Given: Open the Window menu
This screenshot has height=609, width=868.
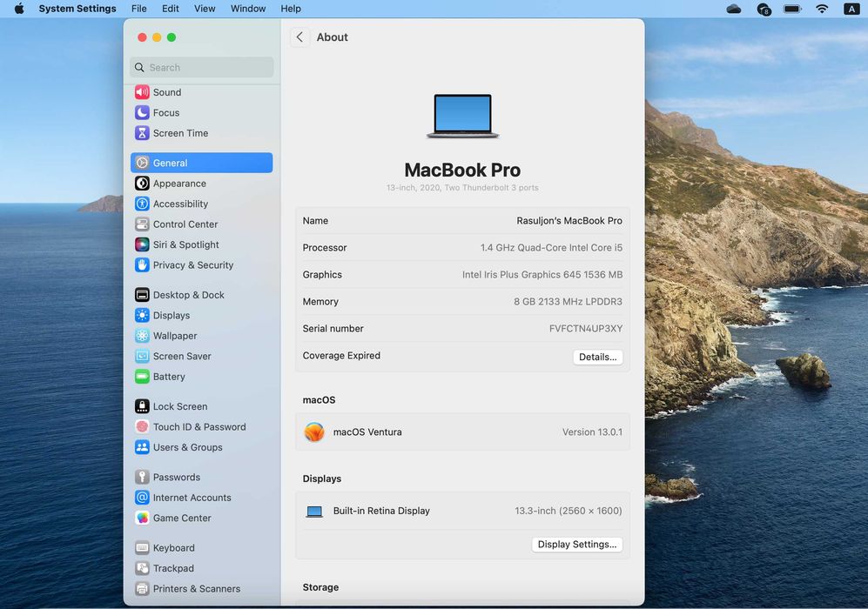Looking at the screenshot, I should click(x=248, y=9).
